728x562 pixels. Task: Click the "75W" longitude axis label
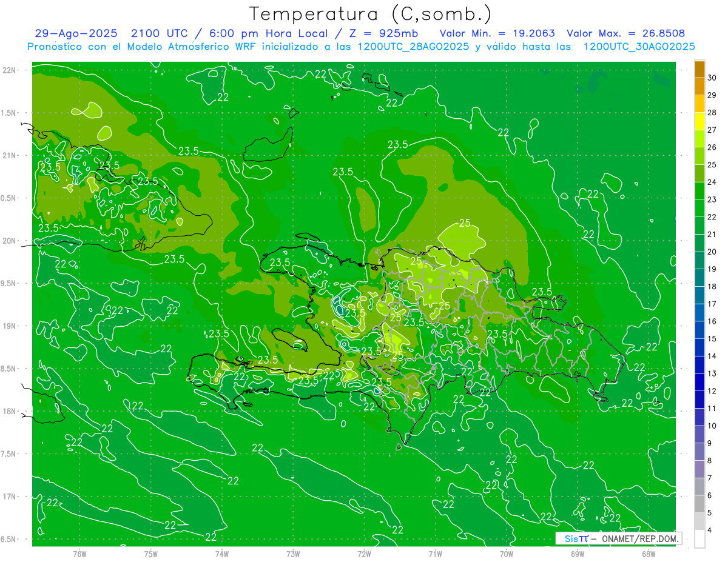(x=151, y=554)
